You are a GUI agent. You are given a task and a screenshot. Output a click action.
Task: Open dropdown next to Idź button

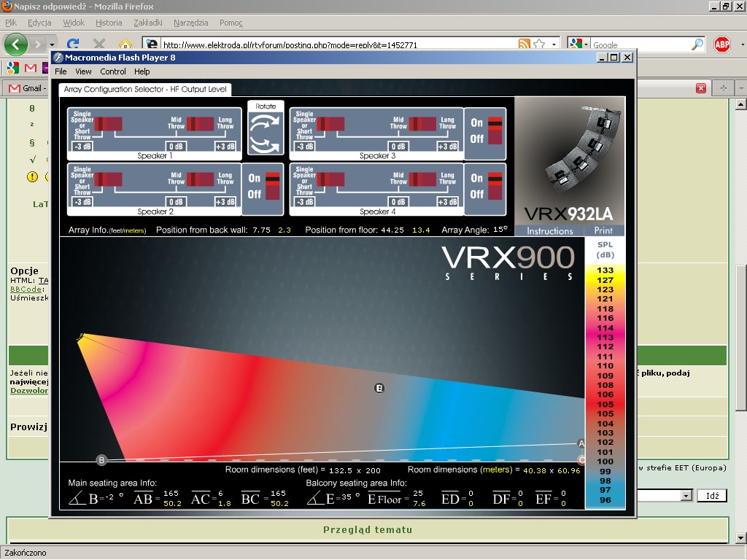click(x=686, y=496)
